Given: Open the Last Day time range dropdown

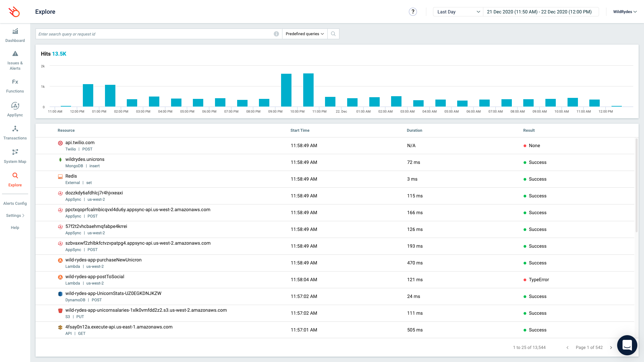Looking at the screenshot, I should click(x=458, y=12).
